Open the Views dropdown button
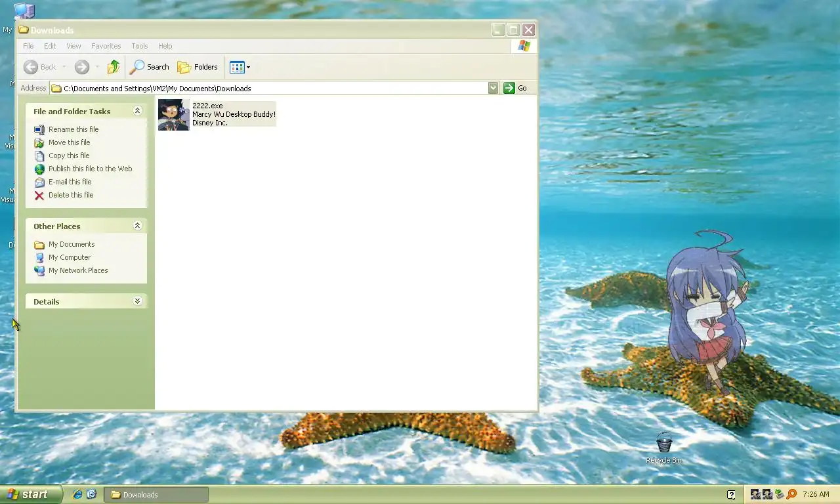Screen dimensions: 840x504 coord(240,67)
